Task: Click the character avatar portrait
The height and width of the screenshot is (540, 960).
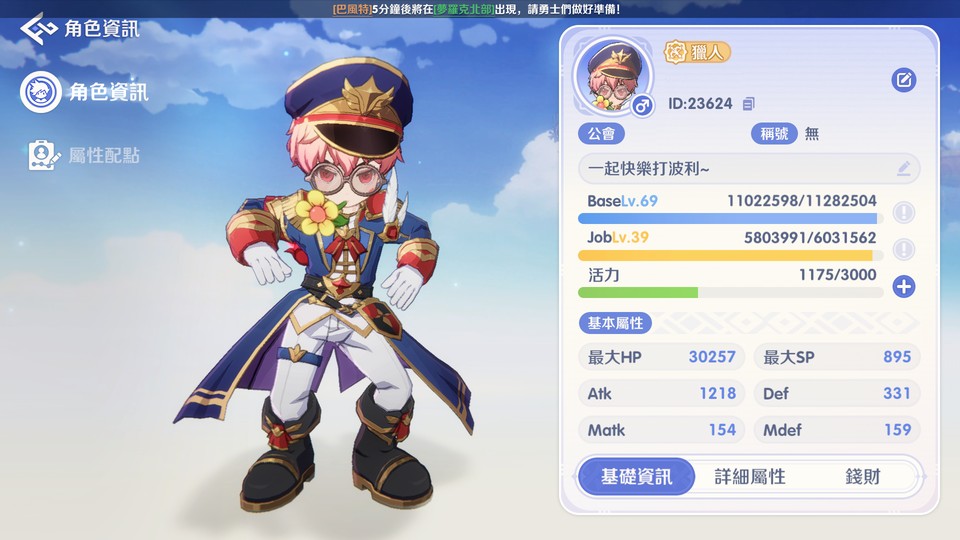Action: 613,75
